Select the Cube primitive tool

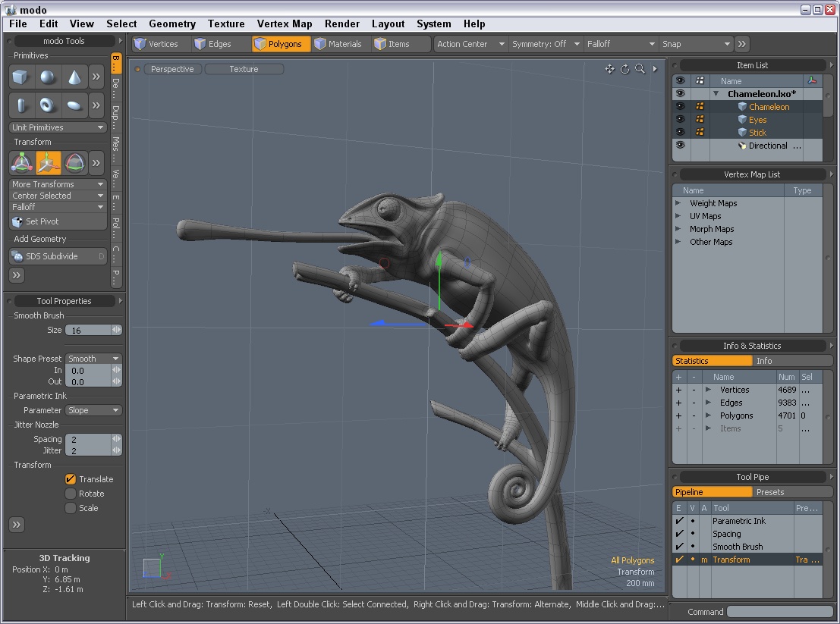(x=20, y=77)
